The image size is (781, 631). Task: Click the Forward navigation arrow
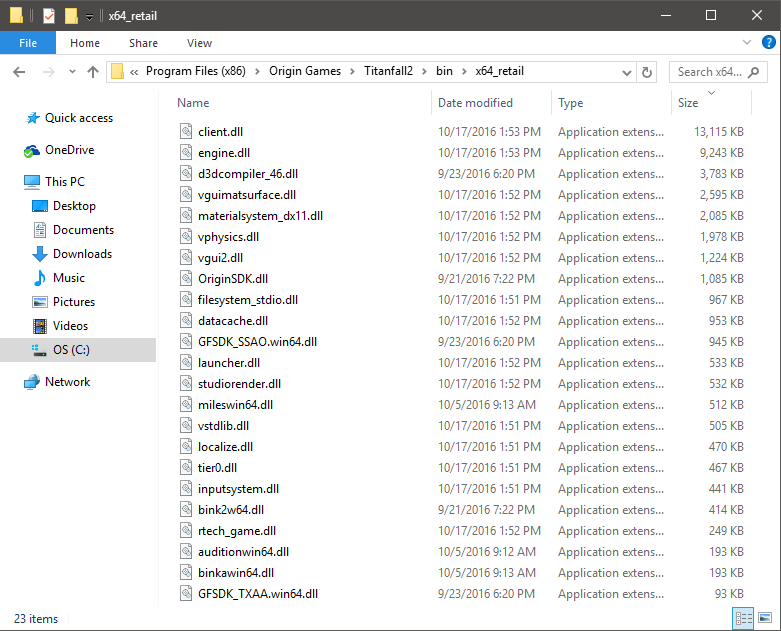click(48, 72)
